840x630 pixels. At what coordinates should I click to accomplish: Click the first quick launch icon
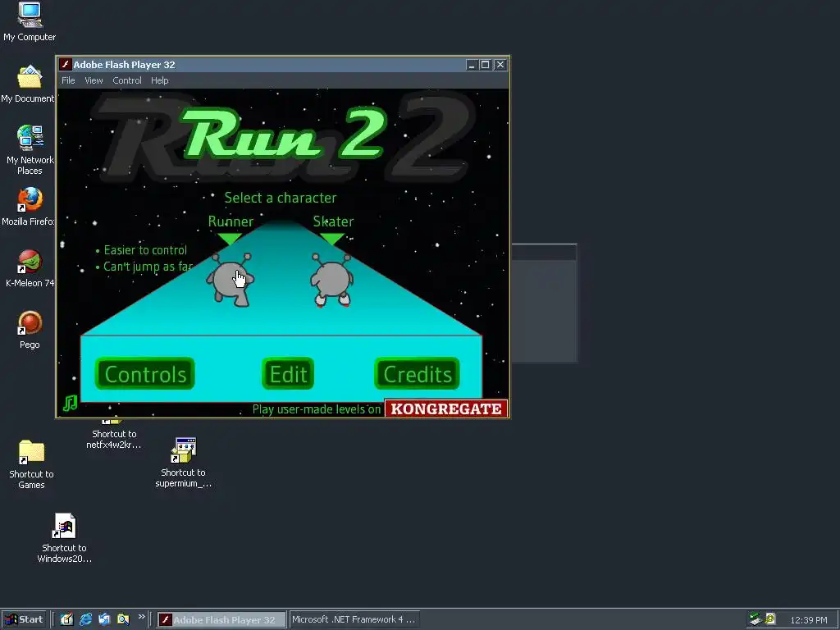(x=66, y=619)
